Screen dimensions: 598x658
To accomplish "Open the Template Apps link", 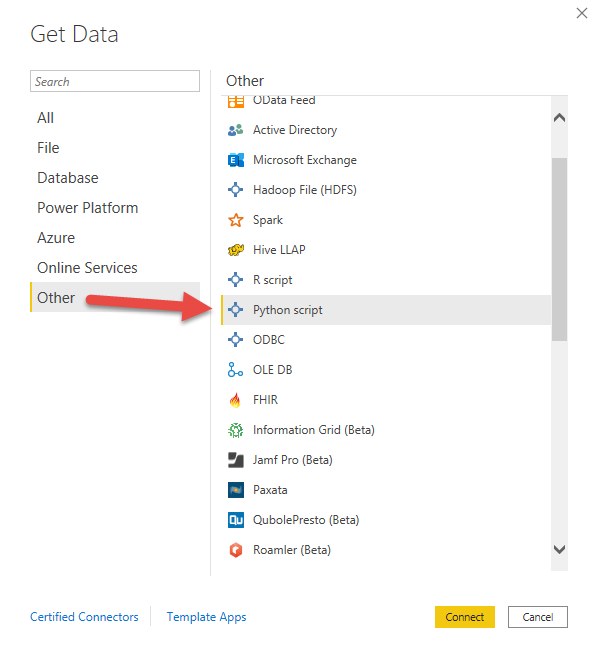I will [206, 617].
